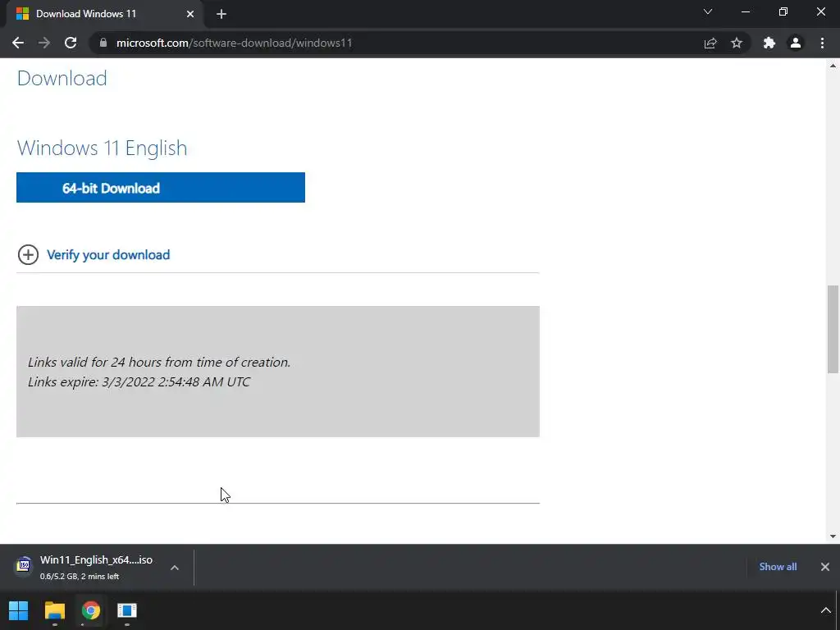This screenshot has width=840, height=630.
Task: Click the "Windows 11 English" heading
Action: (102, 148)
